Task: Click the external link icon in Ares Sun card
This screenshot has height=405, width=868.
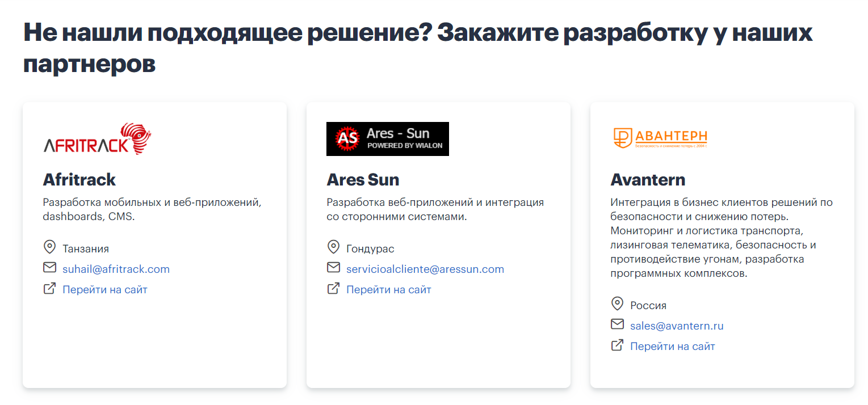Action: 333,289
